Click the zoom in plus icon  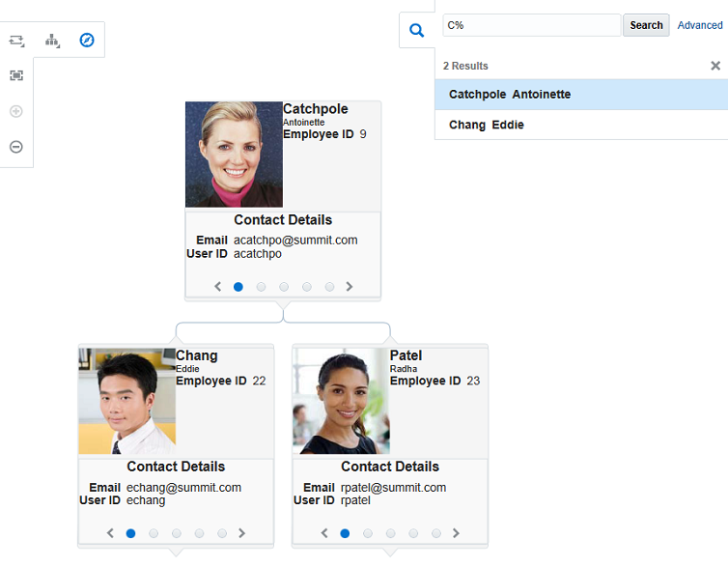(16, 111)
